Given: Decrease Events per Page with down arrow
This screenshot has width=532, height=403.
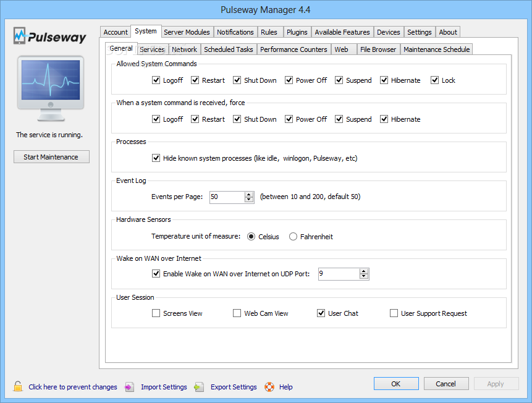Looking at the screenshot, I should 249,200.
